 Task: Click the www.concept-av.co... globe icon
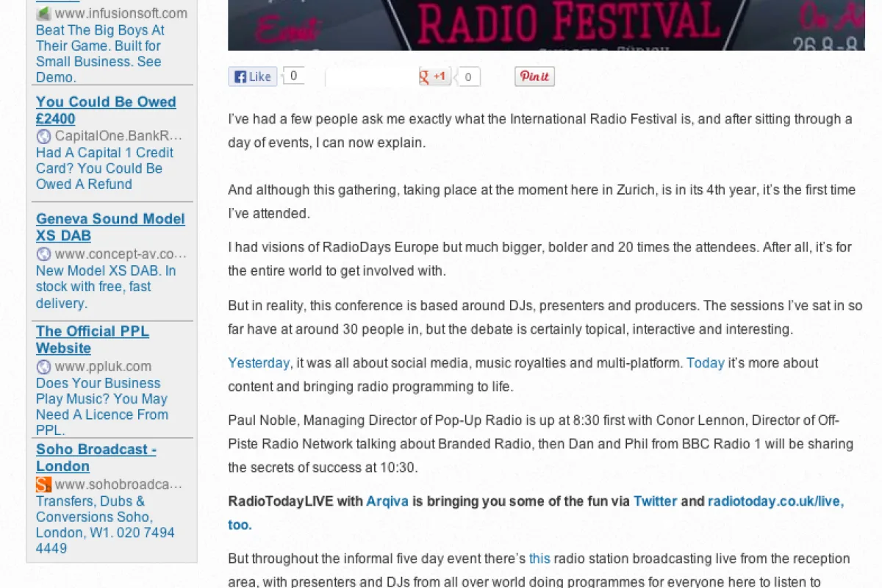click(43, 254)
